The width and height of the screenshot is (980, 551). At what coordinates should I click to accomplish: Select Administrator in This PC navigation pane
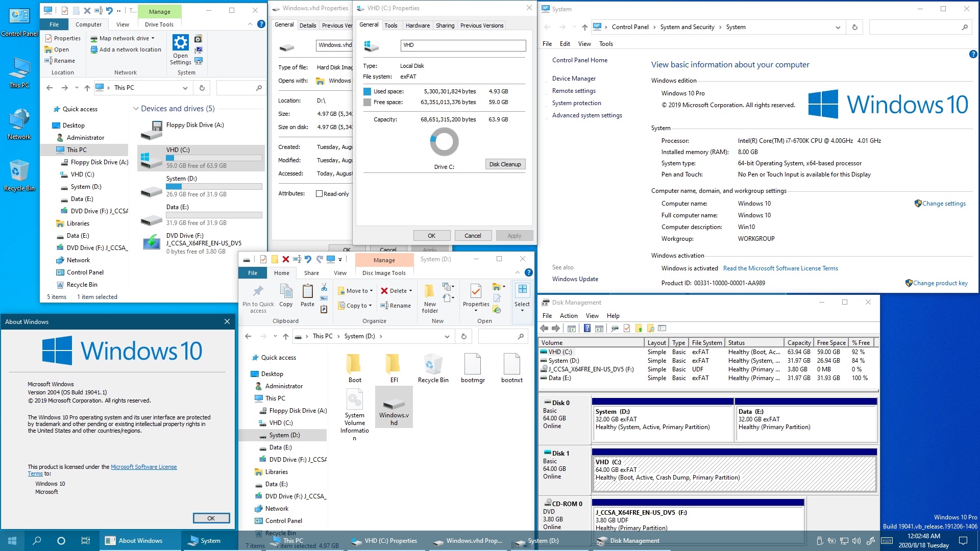pos(85,138)
